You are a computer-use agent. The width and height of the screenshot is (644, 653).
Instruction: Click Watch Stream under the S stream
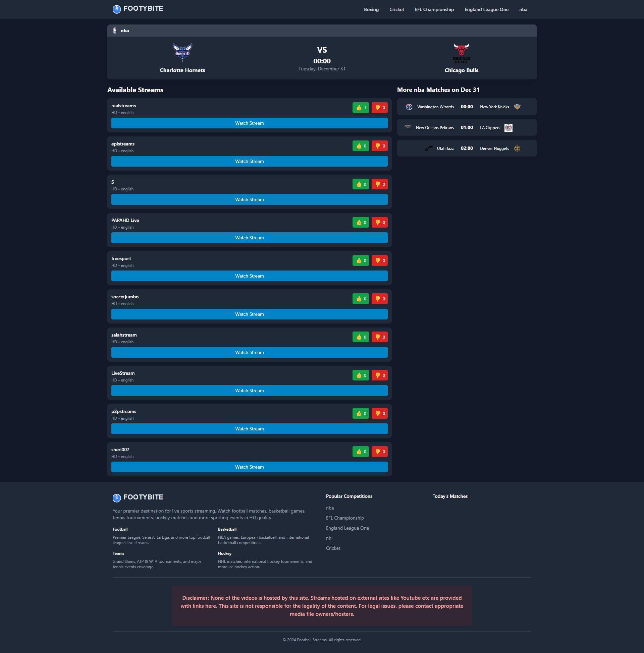249,199
